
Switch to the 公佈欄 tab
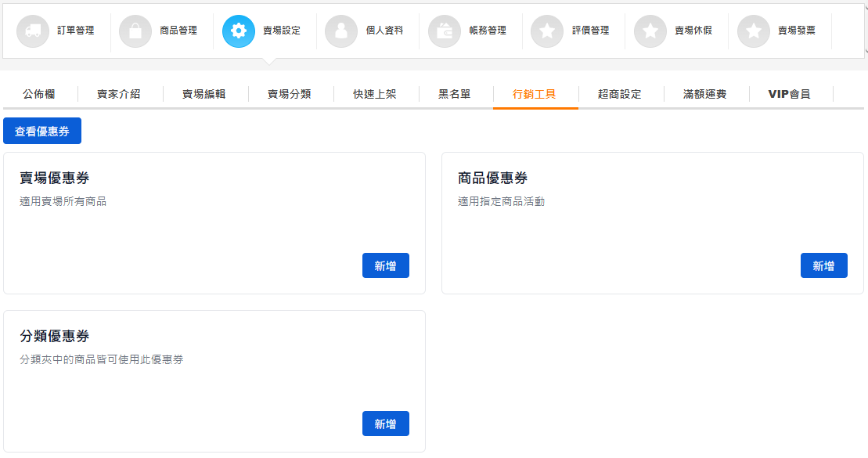click(x=39, y=94)
